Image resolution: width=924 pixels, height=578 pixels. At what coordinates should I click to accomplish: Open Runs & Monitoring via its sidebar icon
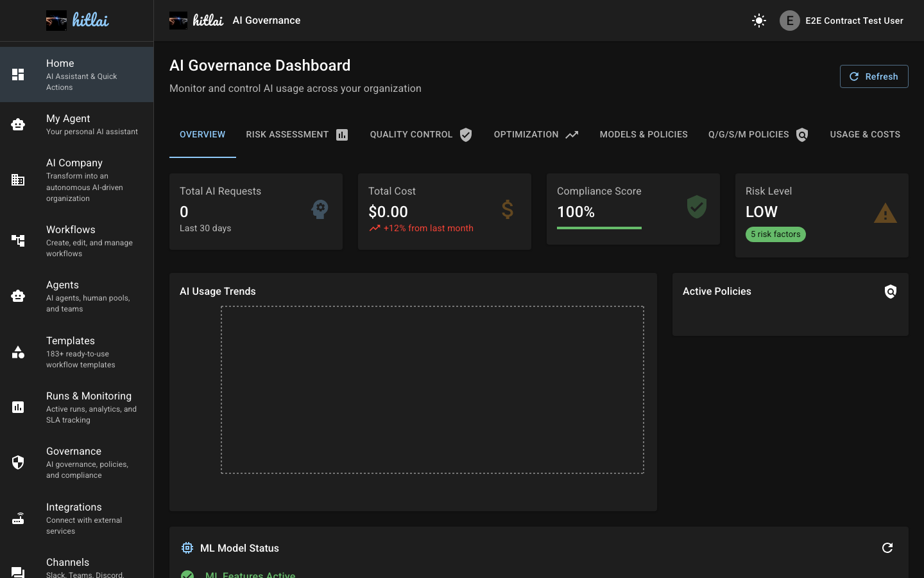pyautogui.click(x=18, y=407)
